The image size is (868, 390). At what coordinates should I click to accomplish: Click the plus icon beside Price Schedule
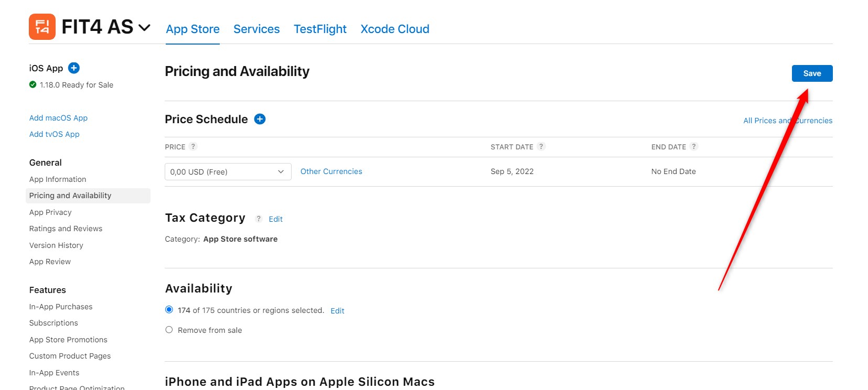[260, 119]
